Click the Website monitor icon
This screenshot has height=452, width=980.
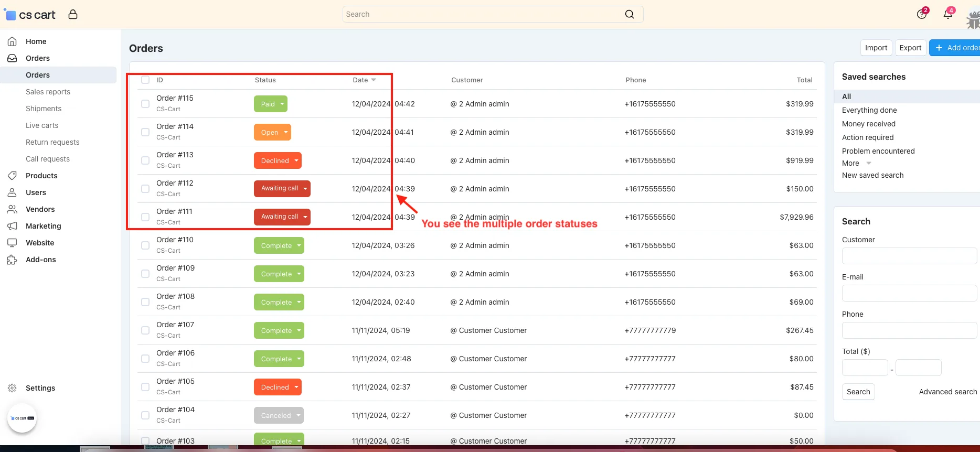tap(12, 243)
